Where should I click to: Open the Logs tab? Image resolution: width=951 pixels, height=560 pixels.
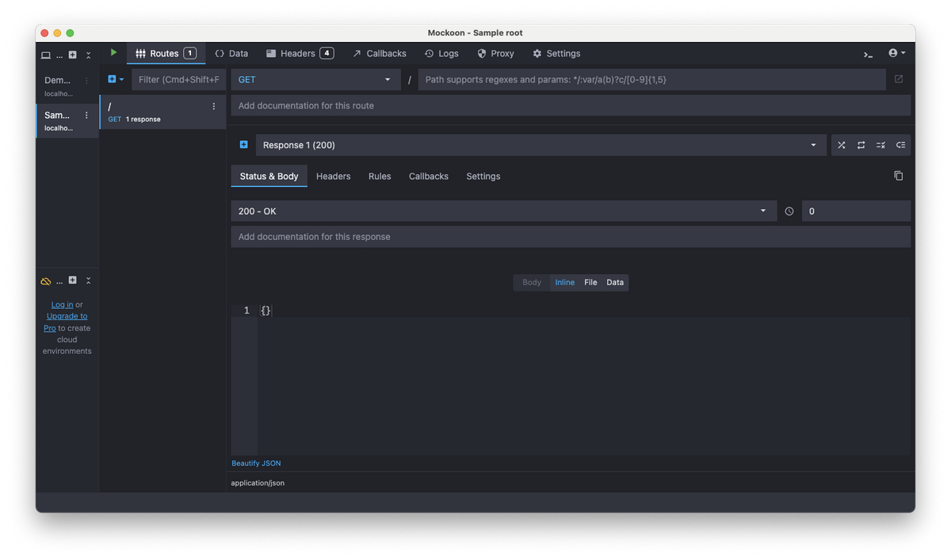[x=441, y=53]
